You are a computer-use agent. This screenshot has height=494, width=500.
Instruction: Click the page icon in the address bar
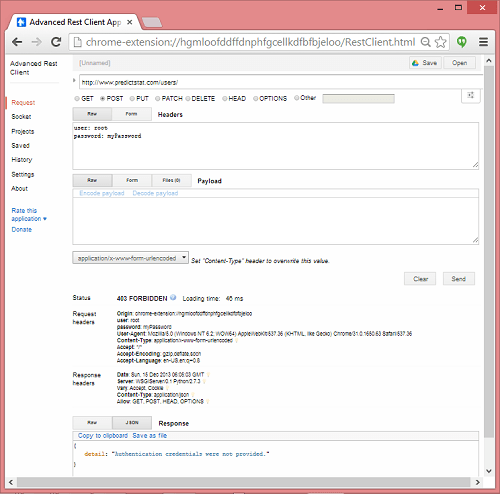coord(77,42)
